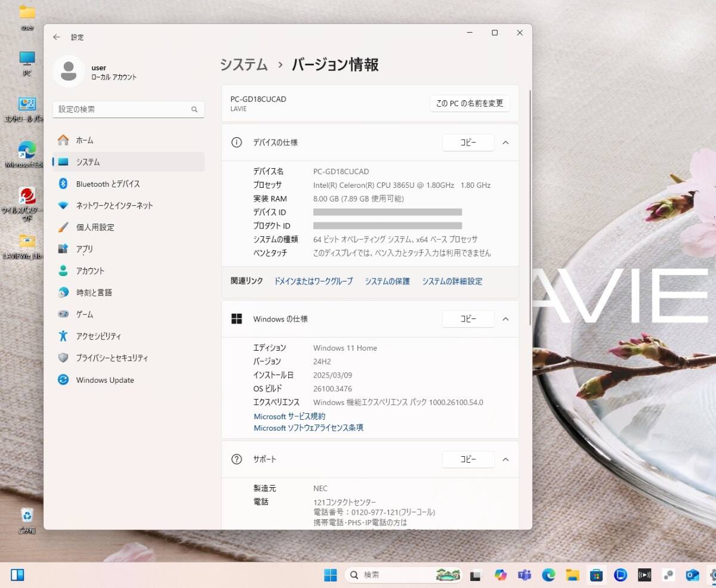Open Bluetooth とデバイス settings
This screenshot has width=716, height=588.
129,184
